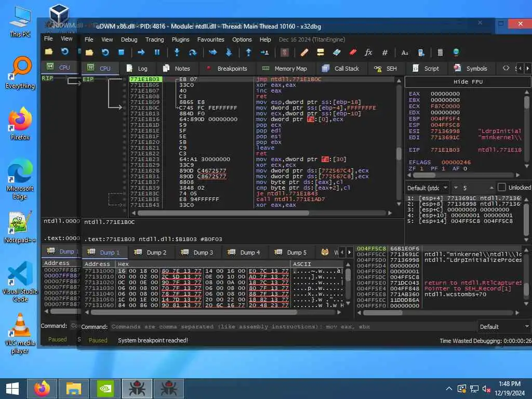Open the Default (stdcall) calling convention dropdown
This screenshot has width=532, height=399.
pyautogui.click(x=428, y=188)
